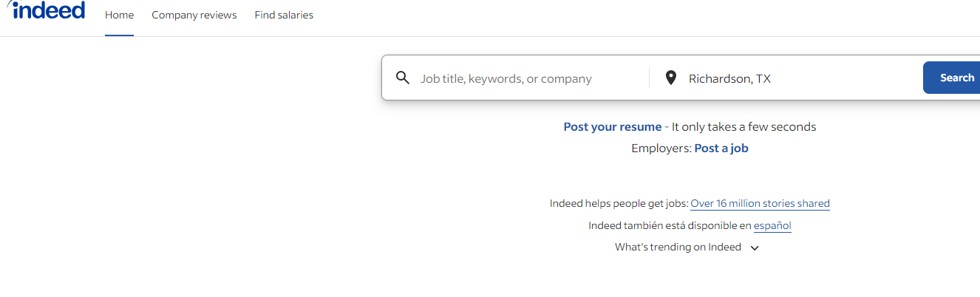
Task: Click the vertical divider between search fields
Action: [649, 78]
